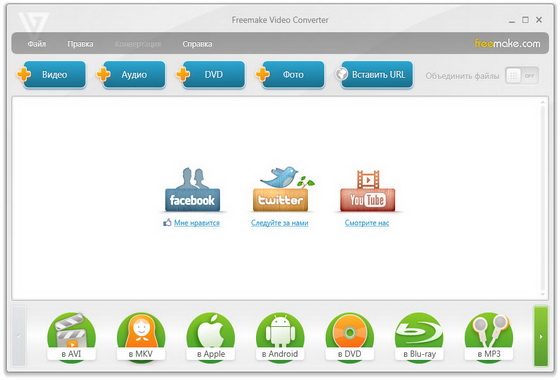Screen dimensions: 560x380
Task: Click the file list vertical scrollbar
Action: (x=542, y=198)
